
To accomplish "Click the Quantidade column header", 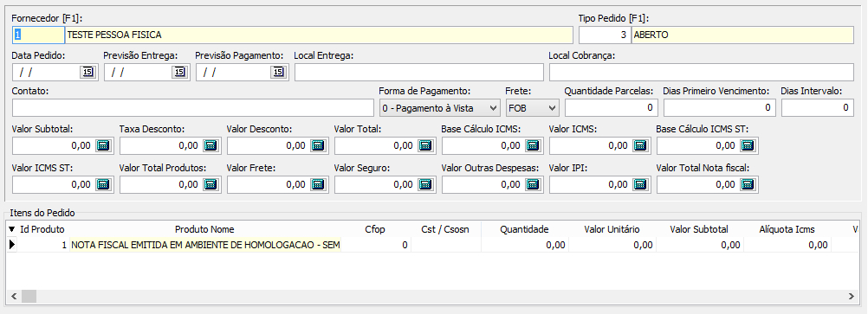I will (x=524, y=229).
